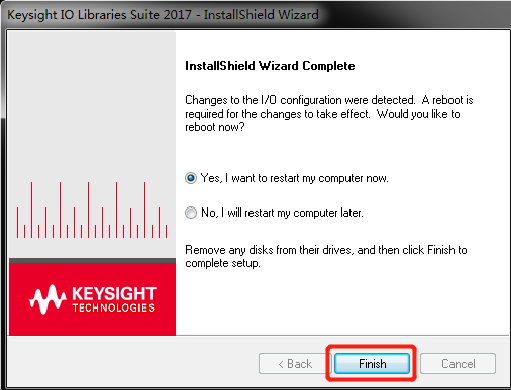Click the grayed-out Back button
The height and width of the screenshot is (390, 511).
[x=295, y=363]
